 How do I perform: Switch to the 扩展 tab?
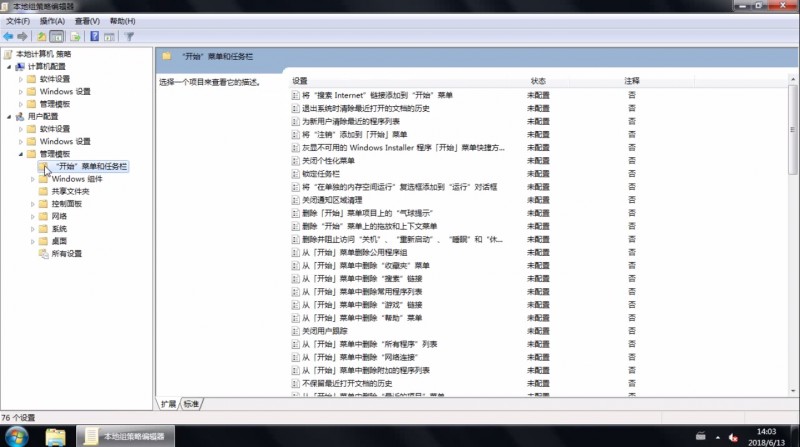tap(168, 404)
